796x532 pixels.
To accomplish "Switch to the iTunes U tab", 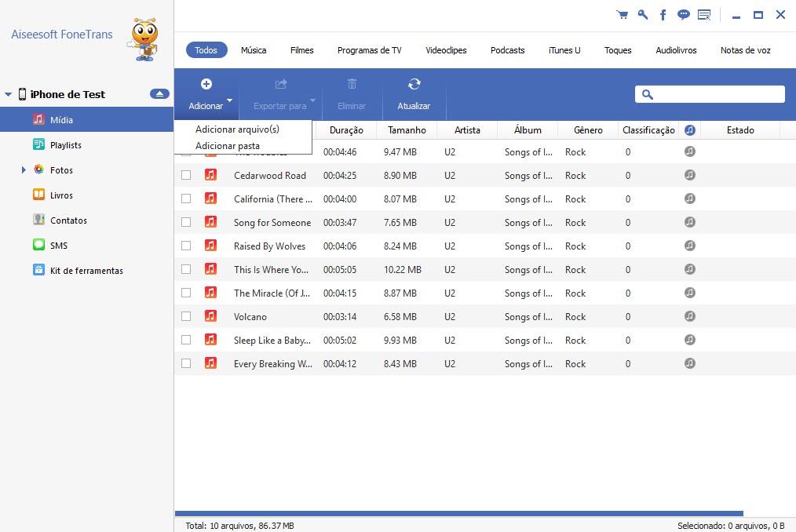I will [x=564, y=50].
